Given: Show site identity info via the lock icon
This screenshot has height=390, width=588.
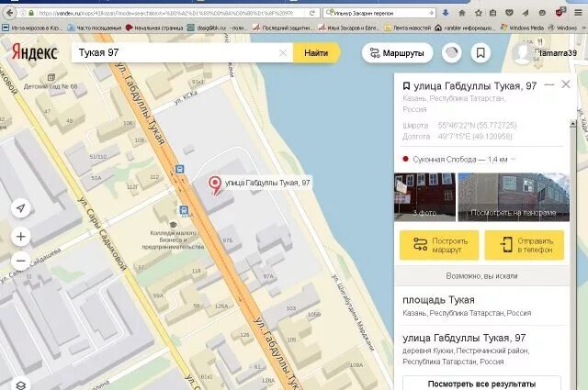Looking at the screenshot, I should point(31,13).
